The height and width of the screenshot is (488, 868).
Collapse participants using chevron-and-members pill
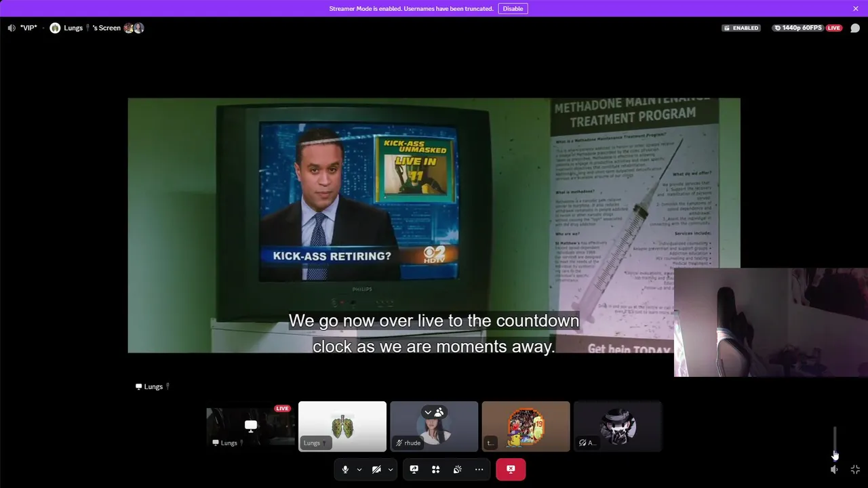pyautogui.click(x=434, y=412)
